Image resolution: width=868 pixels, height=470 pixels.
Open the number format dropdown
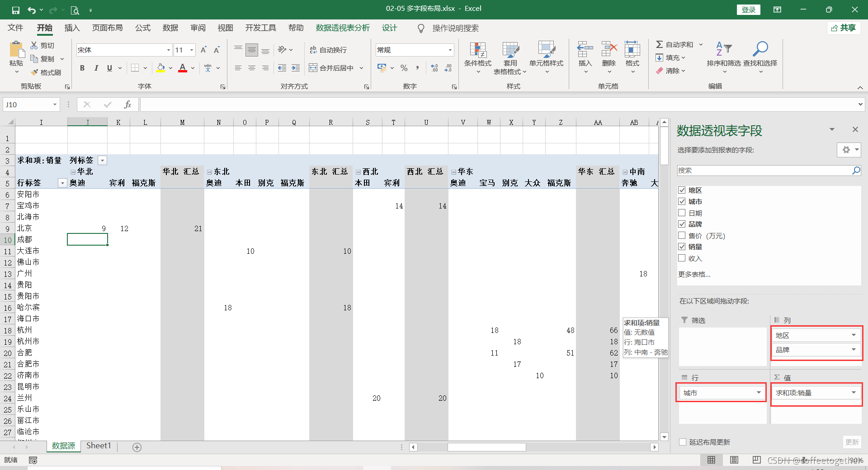pyautogui.click(x=450, y=50)
